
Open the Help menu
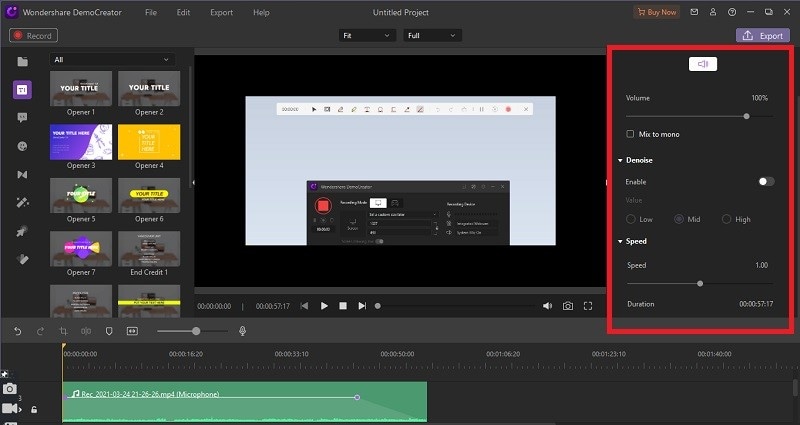click(x=261, y=12)
